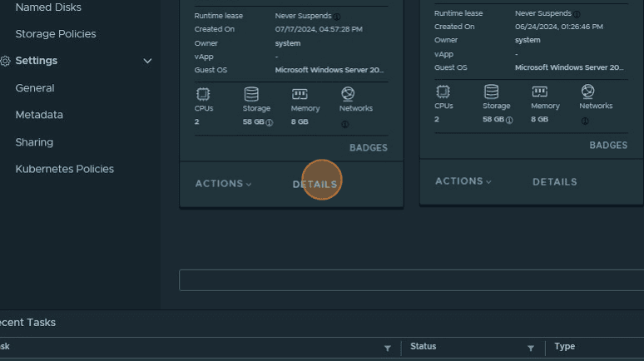Click Networks icon on 07/17/2024 VM card
Image resolution: width=644 pixels, height=361 pixels.
coord(348,94)
